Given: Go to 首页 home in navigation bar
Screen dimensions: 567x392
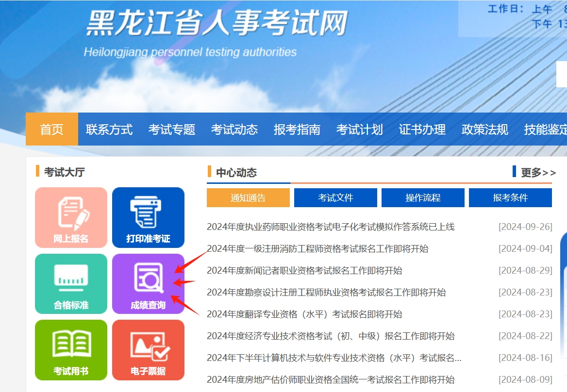Looking at the screenshot, I should coord(52,130).
